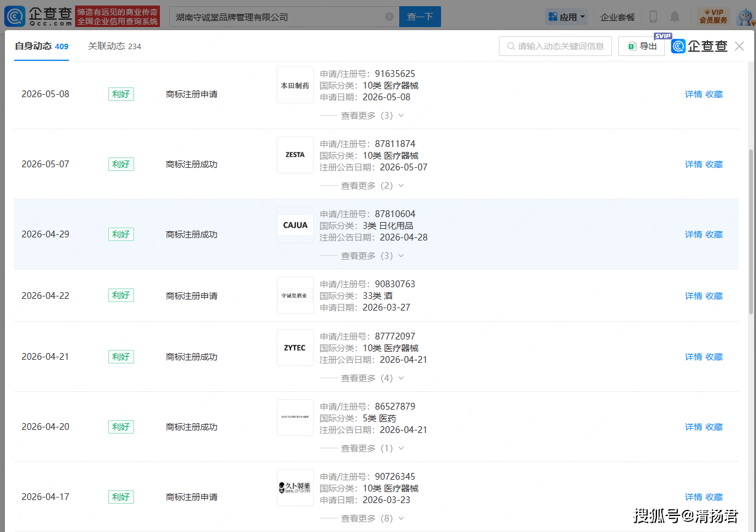This screenshot has height=532, width=756.
Task: Open VIP 会员服务 badge
Action: click(714, 16)
